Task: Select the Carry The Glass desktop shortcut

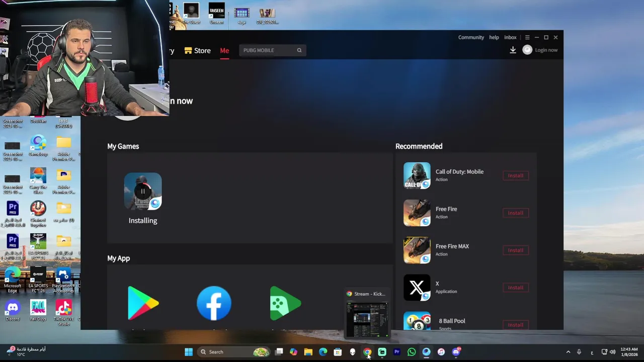Action: 38,181
